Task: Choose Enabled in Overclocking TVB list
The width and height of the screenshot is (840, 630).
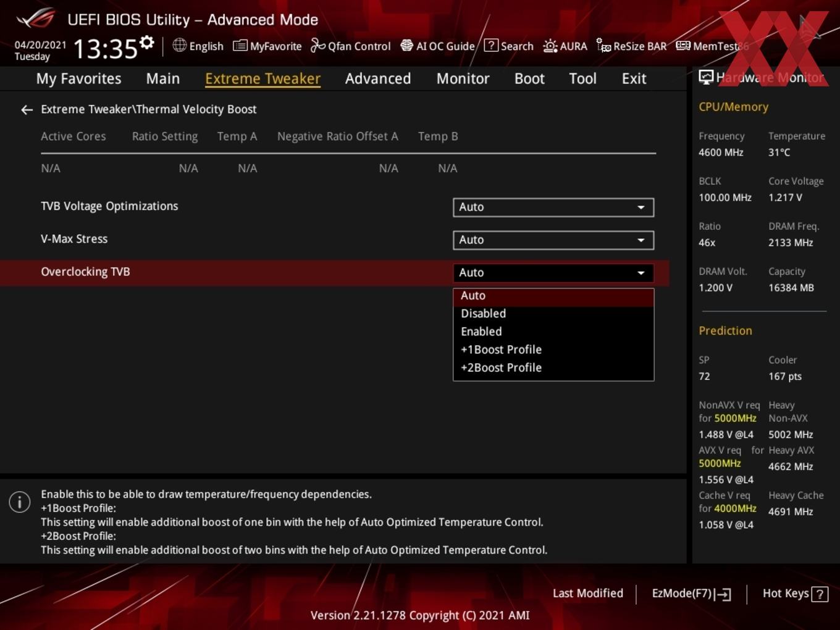Action: pyautogui.click(x=553, y=332)
